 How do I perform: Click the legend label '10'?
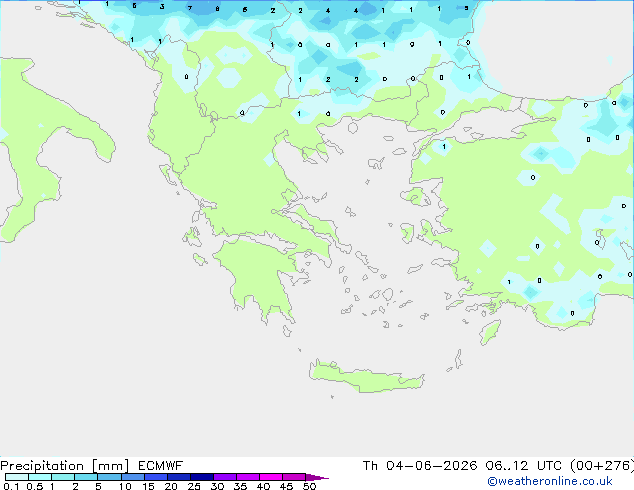(x=125, y=486)
